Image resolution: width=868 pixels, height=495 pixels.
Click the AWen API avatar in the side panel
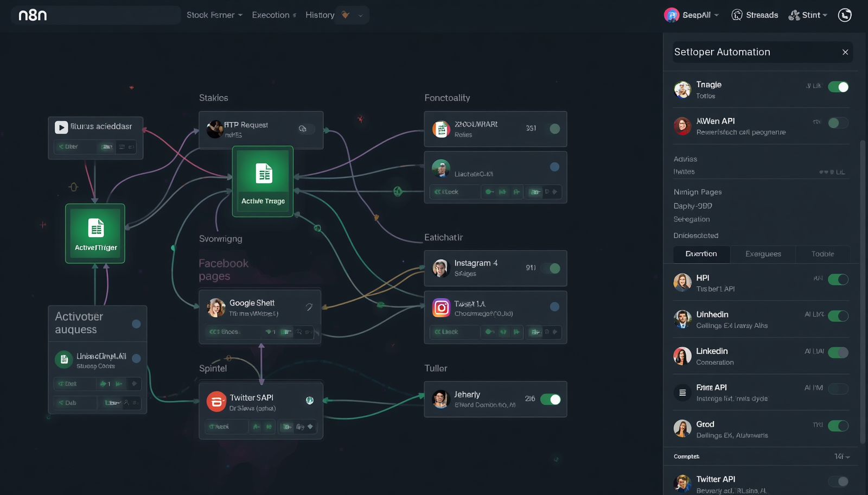(682, 126)
